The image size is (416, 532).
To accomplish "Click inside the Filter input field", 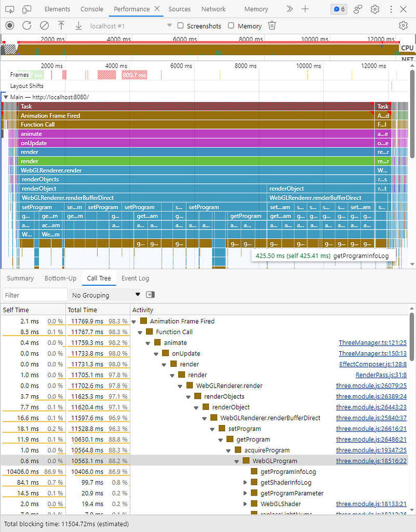I will [x=34, y=295].
